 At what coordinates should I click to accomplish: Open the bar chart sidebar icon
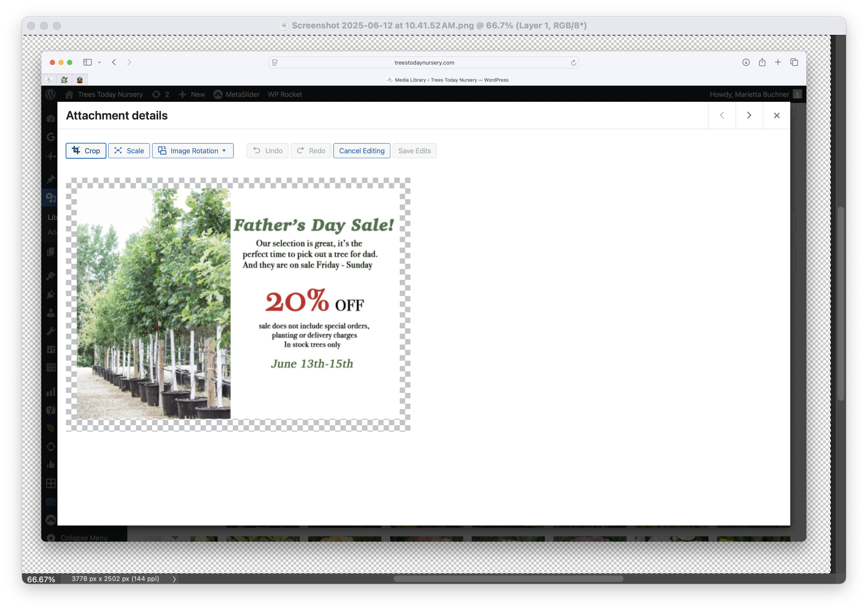point(51,392)
